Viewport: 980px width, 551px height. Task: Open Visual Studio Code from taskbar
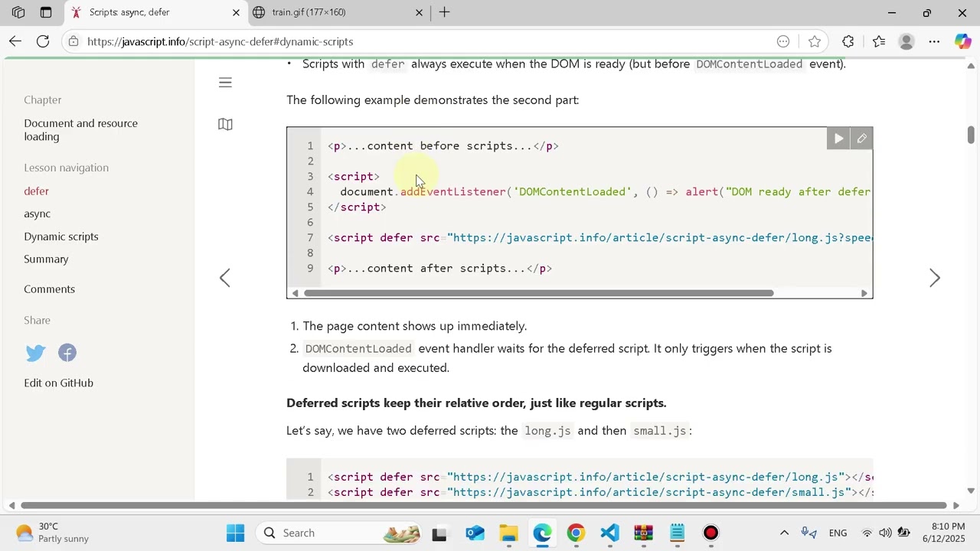[x=609, y=533]
